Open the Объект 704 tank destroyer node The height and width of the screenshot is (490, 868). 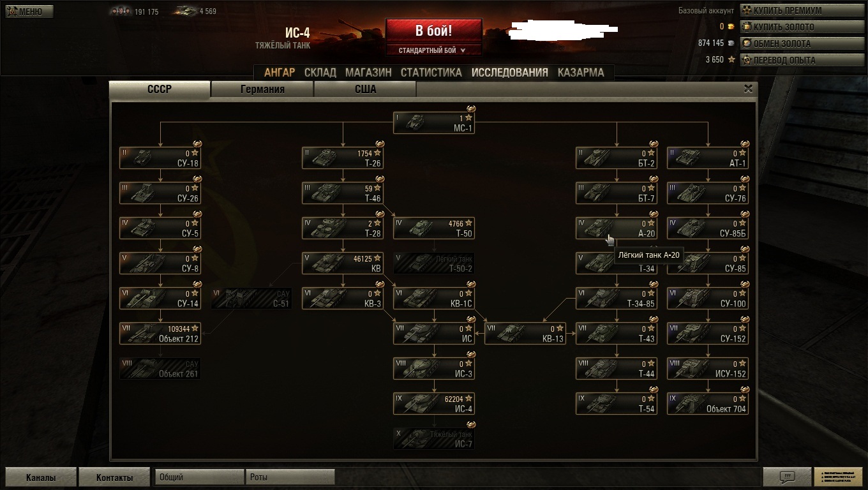click(708, 403)
